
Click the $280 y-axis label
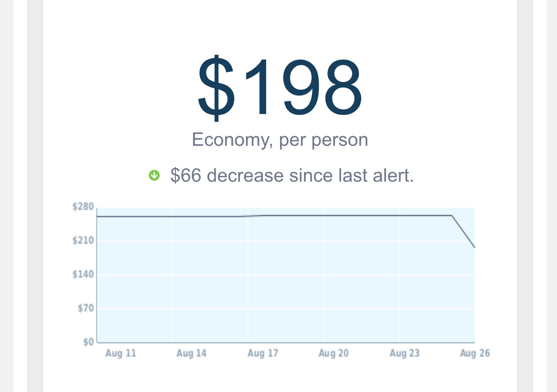[83, 207]
